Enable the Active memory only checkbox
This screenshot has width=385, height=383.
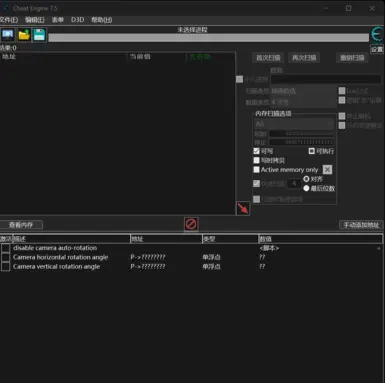coord(256,170)
